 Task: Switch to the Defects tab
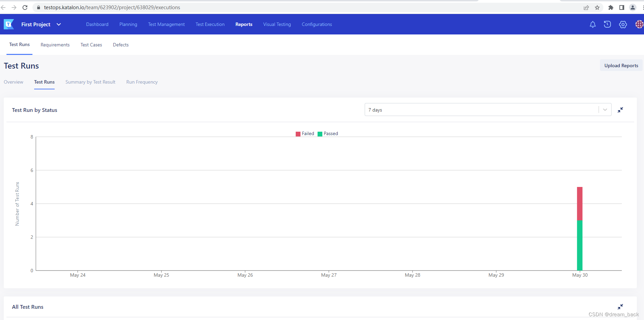point(121,45)
